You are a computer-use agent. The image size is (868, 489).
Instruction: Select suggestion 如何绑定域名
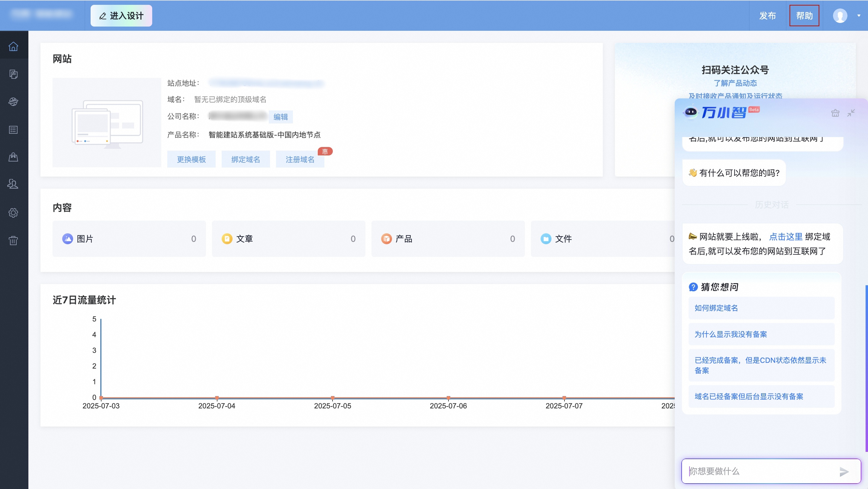click(x=716, y=308)
